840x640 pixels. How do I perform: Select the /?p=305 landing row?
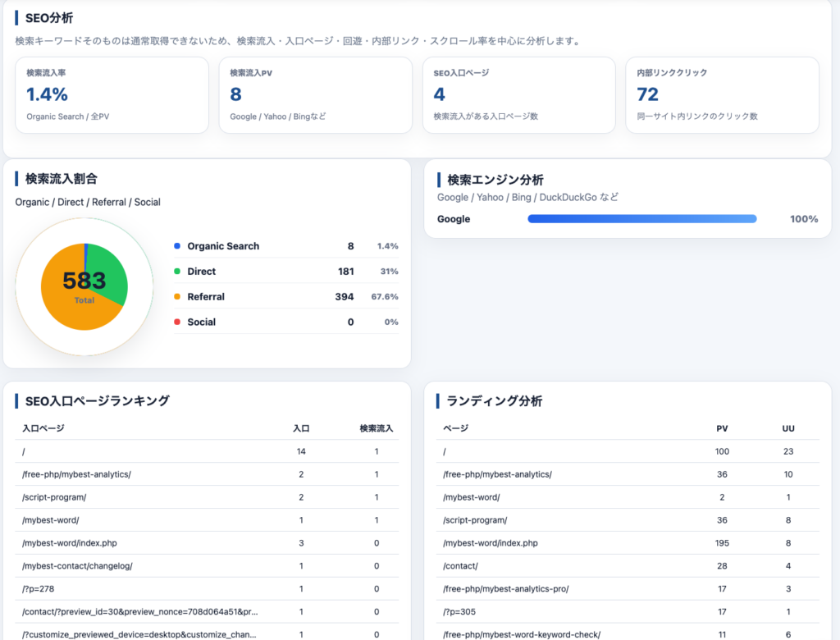628,611
